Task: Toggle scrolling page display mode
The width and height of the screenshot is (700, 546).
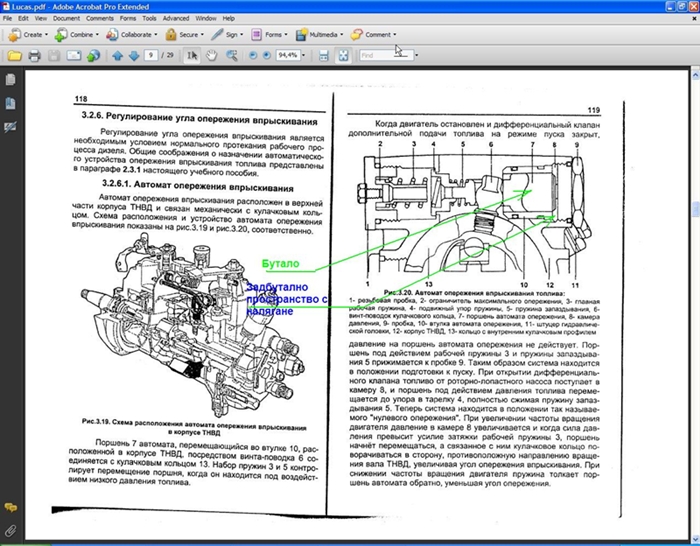Action: tap(322, 56)
